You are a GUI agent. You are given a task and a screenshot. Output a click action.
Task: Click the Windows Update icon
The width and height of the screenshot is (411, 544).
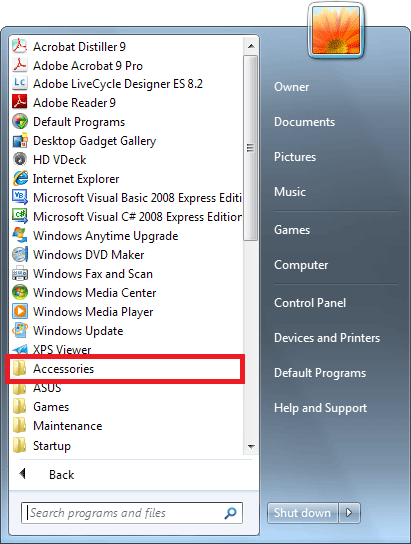(20, 330)
